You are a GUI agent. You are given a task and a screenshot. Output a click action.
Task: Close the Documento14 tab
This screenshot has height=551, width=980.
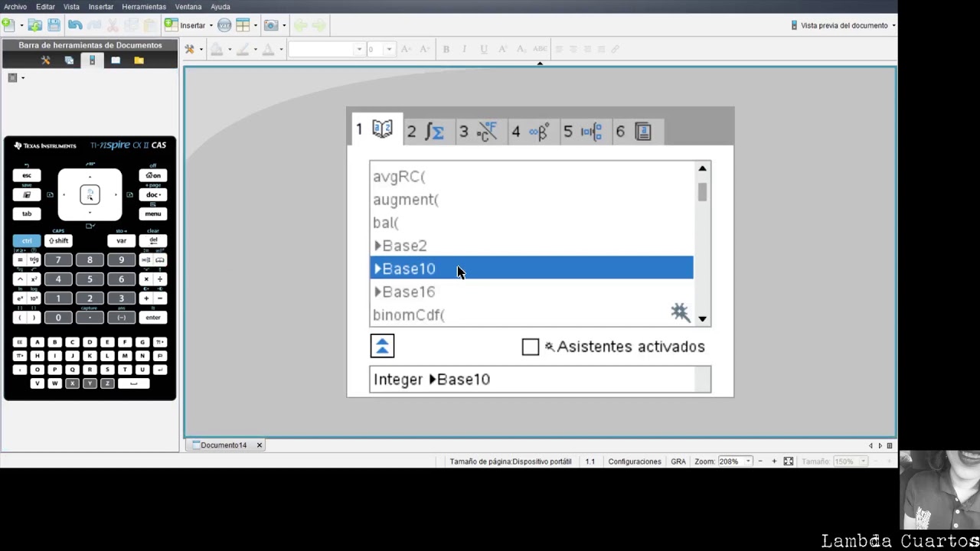coord(259,445)
